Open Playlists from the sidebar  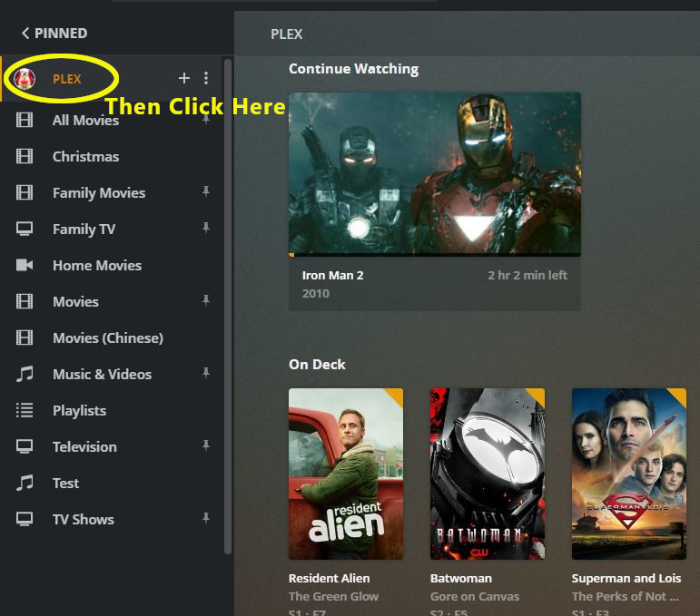click(80, 410)
